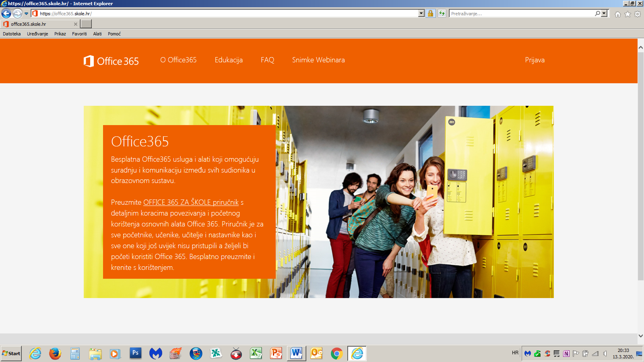644x362 pixels.
Task: Click the Office 365 logo on the site header
Action: coord(111,61)
